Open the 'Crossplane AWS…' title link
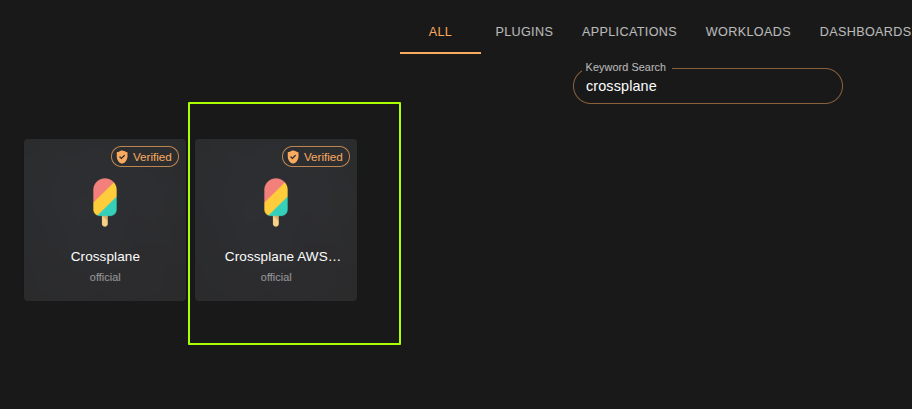 click(x=282, y=257)
